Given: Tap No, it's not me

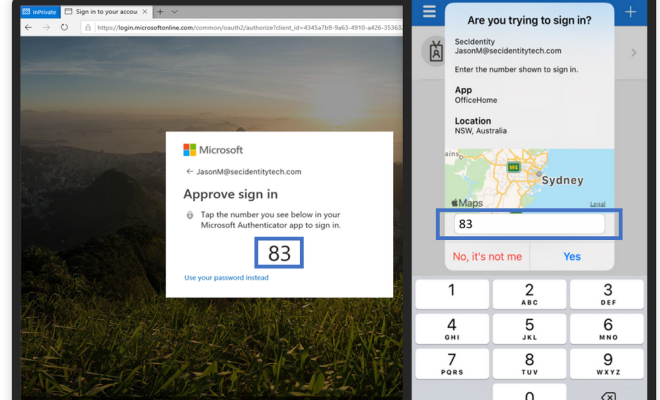Looking at the screenshot, I should (487, 256).
